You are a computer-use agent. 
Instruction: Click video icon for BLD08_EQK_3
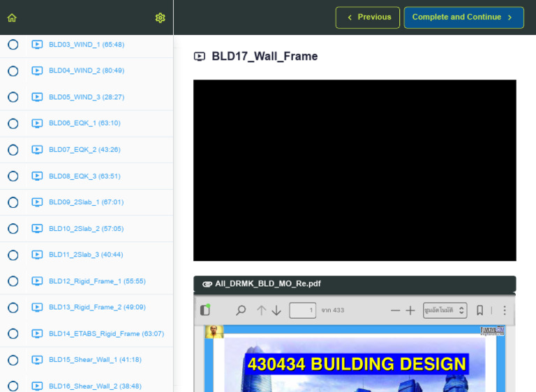[x=37, y=176]
